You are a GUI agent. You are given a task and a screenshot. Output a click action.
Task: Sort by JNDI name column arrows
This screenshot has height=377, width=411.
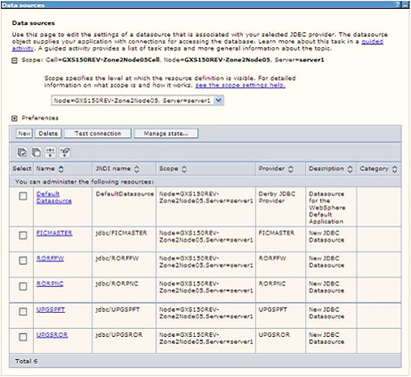pyautogui.click(x=136, y=169)
